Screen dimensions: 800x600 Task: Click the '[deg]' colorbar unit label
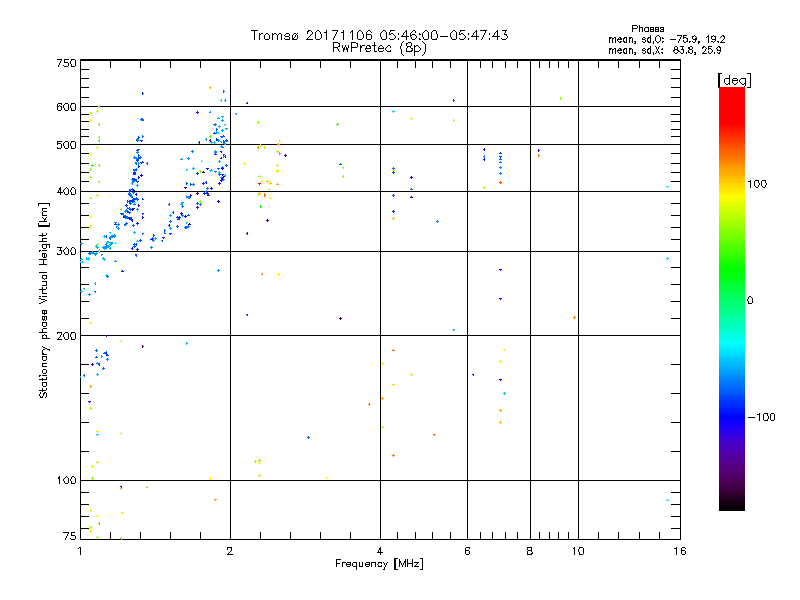[x=734, y=80]
